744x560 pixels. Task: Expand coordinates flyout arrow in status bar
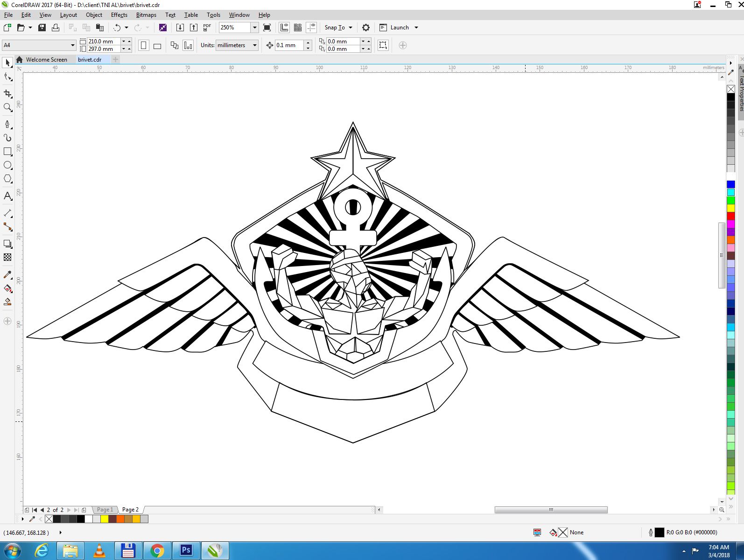pyautogui.click(x=61, y=532)
